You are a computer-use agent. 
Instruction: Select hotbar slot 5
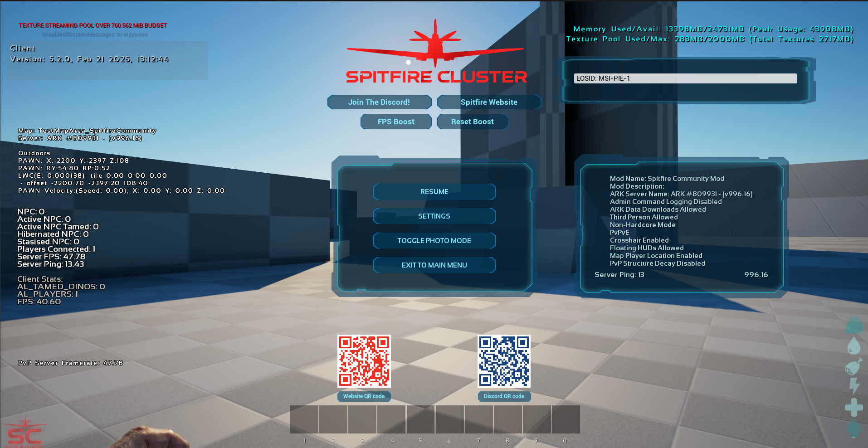pyautogui.click(x=420, y=419)
